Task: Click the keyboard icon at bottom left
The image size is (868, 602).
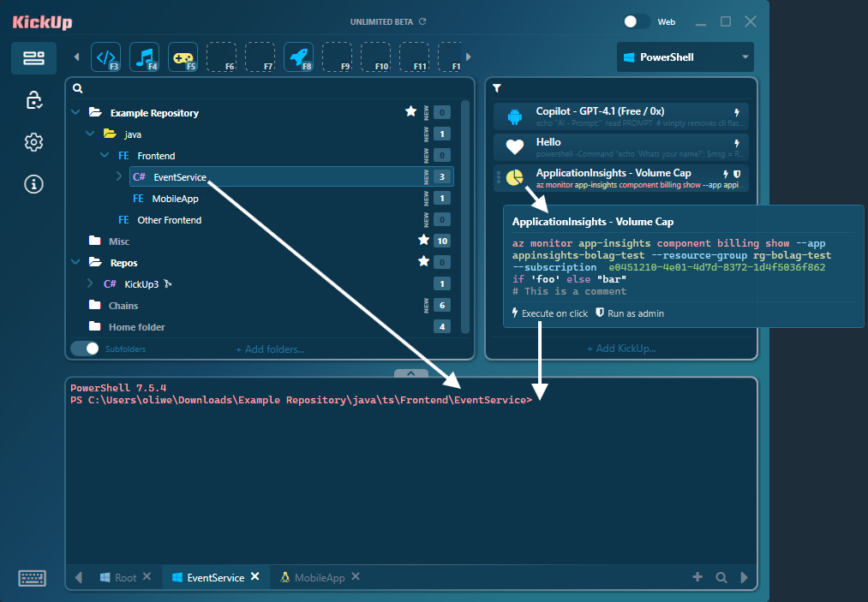Action: coord(32,578)
